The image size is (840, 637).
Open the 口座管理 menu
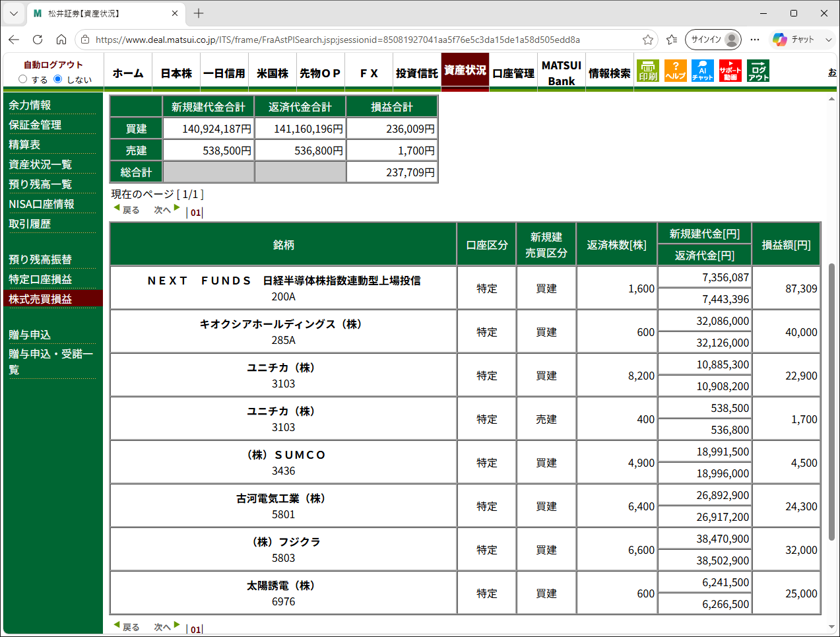pos(513,73)
